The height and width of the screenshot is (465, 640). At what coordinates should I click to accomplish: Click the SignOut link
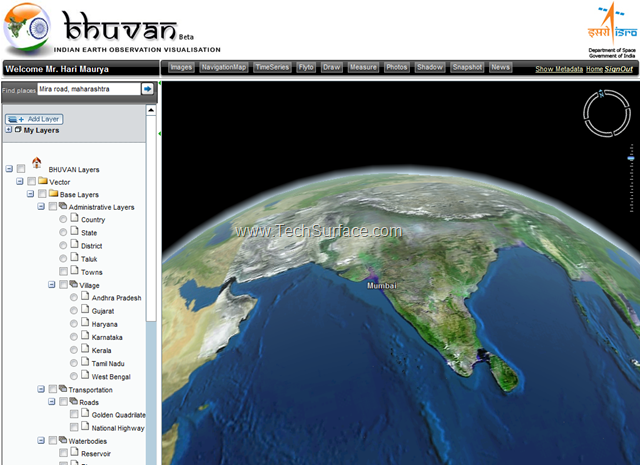coord(619,69)
